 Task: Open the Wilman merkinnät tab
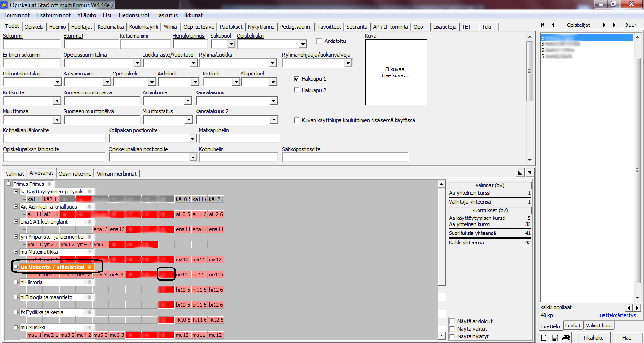[117, 174]
